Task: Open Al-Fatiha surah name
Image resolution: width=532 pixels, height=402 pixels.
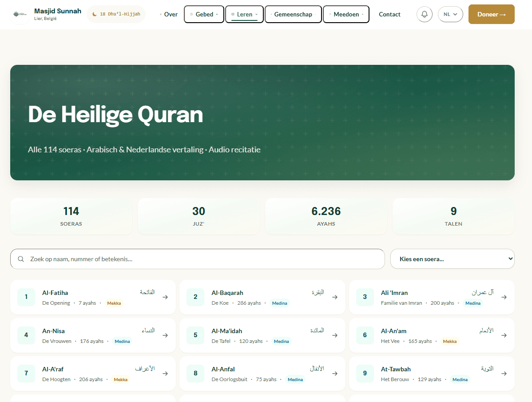Action: click(55, 293)
